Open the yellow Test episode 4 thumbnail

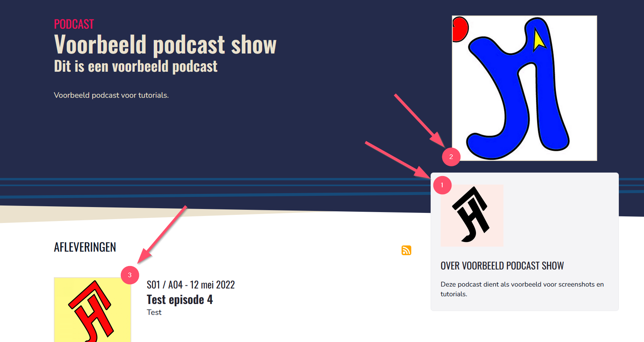pyautogui.click(x=93, y=309)
